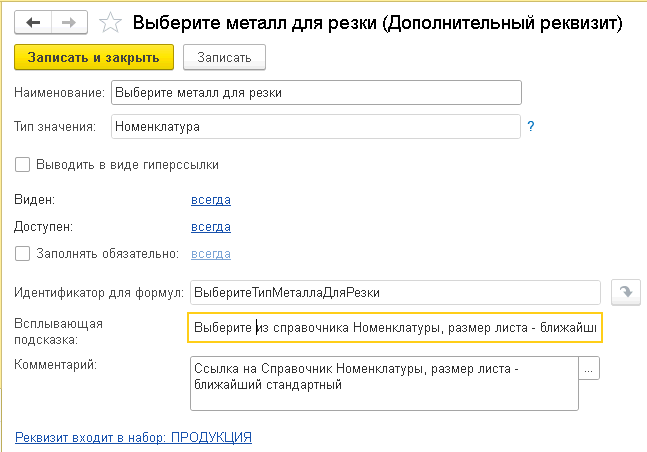Click the 'Тип значения' field
The height and width of the screenshot is (452, 647).
pyautogui.click(x=316, y=127)
